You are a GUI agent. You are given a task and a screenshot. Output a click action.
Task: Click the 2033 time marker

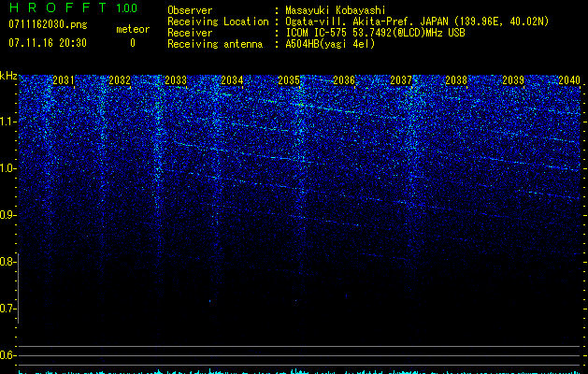point(176,79)
